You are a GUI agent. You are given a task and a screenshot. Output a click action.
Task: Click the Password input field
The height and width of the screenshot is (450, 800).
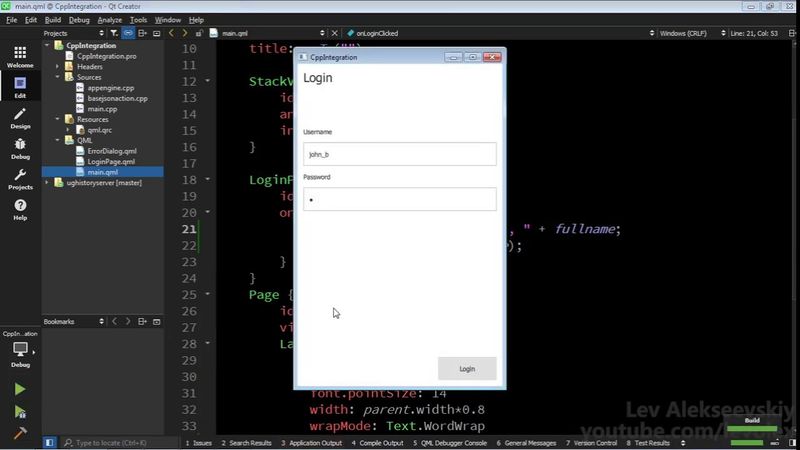(399, 199)
